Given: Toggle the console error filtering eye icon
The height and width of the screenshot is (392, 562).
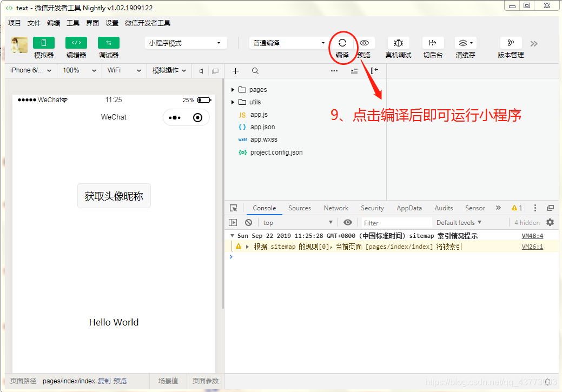Looking at the screenshot, I should pyautogui.click(x=348, y=222).
